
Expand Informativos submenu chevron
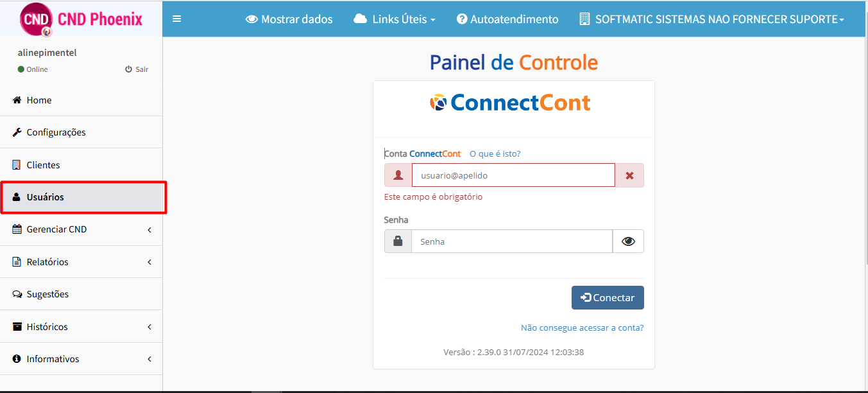coord(149,359)
